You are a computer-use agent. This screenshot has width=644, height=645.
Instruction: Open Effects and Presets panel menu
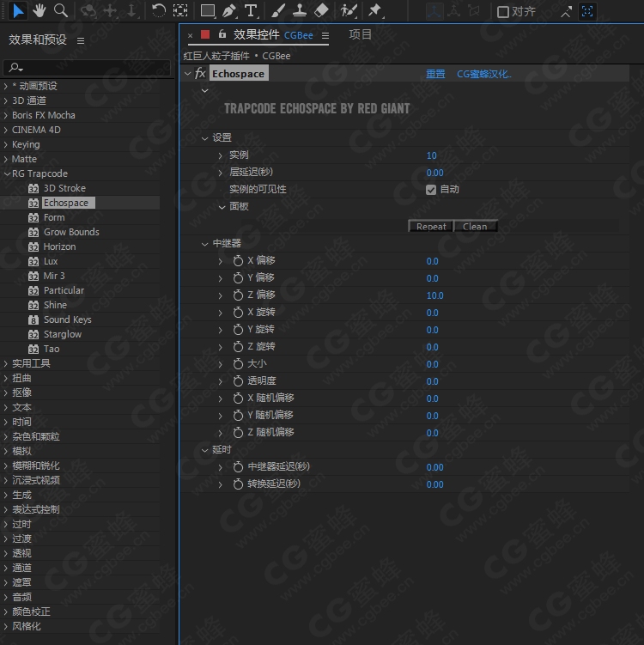click(81, 40)
